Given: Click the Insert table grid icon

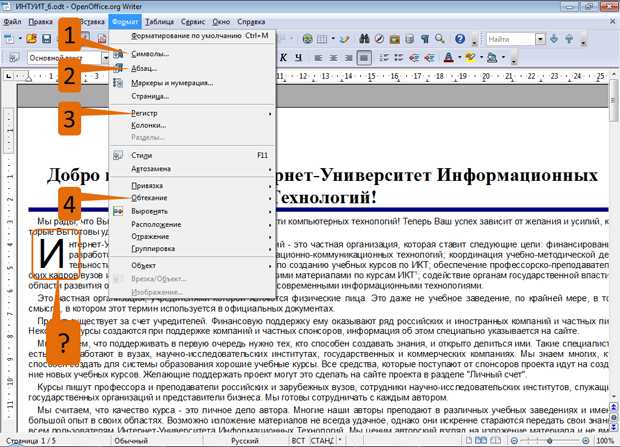Looking at the screenshot, I should [322, 39].
